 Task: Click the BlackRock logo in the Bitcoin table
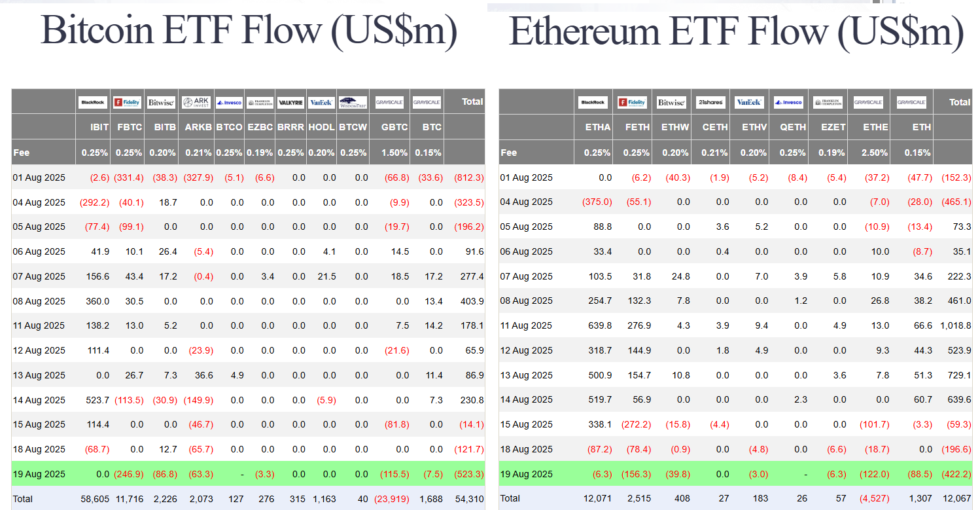(x=93, y=102)
